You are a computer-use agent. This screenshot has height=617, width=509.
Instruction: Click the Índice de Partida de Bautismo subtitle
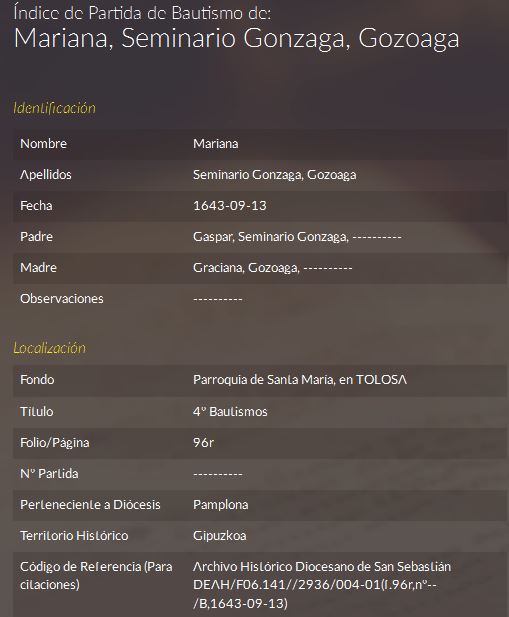tap(142, 13)
